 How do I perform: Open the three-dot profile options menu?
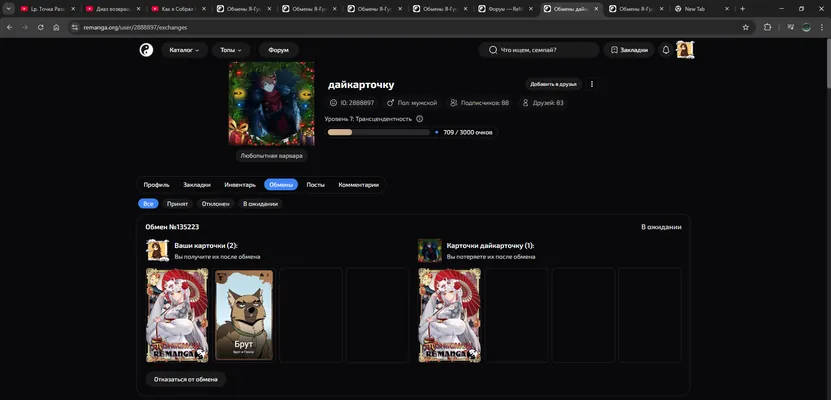(592, 84)
